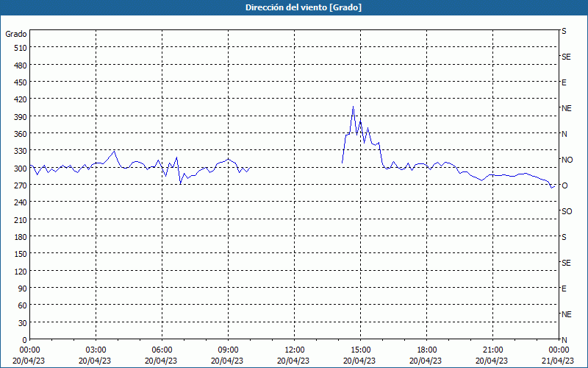
Task: Select the 'N' compass label level with 0
Action: coord(564,340)
